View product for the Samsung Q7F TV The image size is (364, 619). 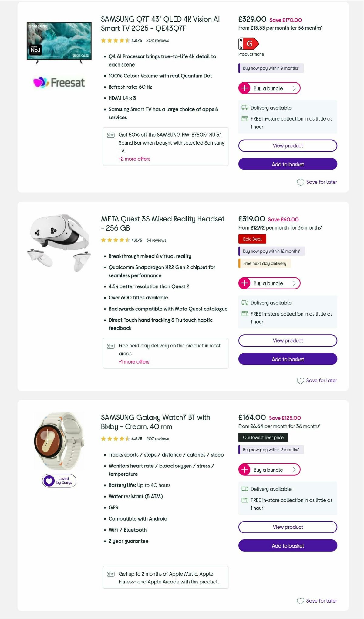(x=287, y=145)
